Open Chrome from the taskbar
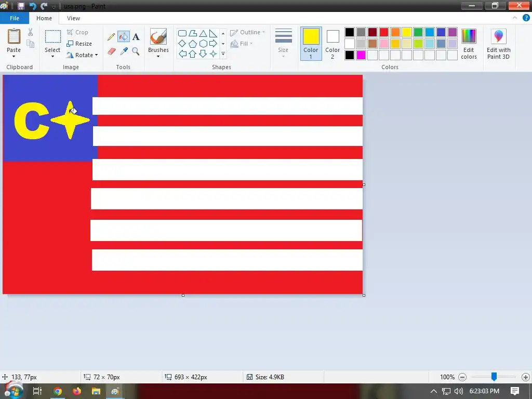The height and width of the screenshot is (399, 532). point(58,391)
